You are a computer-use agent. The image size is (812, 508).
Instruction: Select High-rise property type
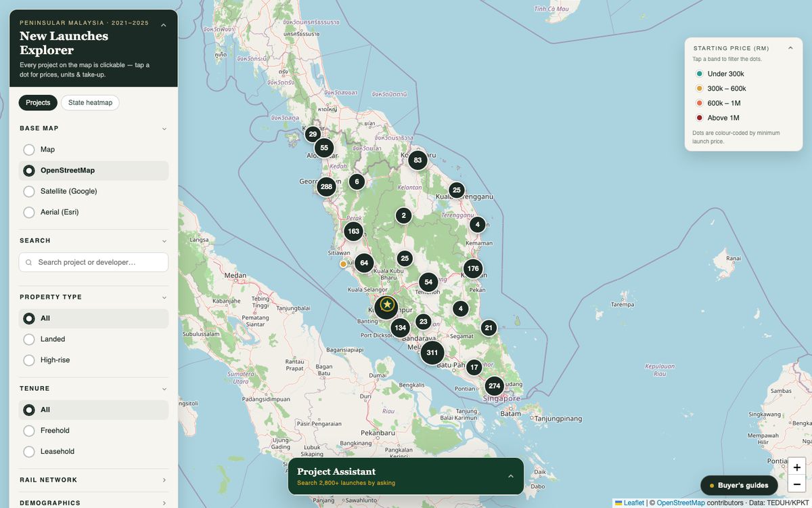click(93, 360)
